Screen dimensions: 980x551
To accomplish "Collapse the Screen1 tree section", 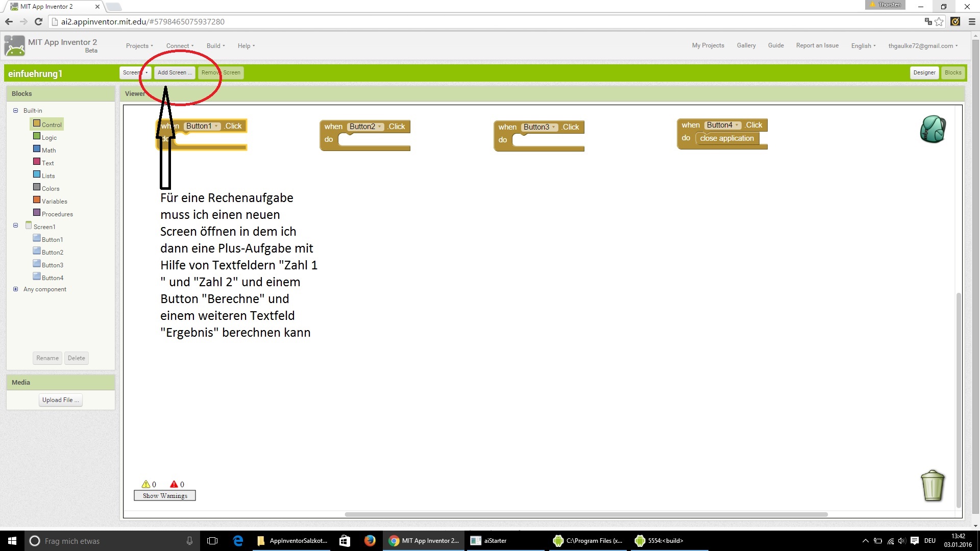I will [x=15, y=225].
